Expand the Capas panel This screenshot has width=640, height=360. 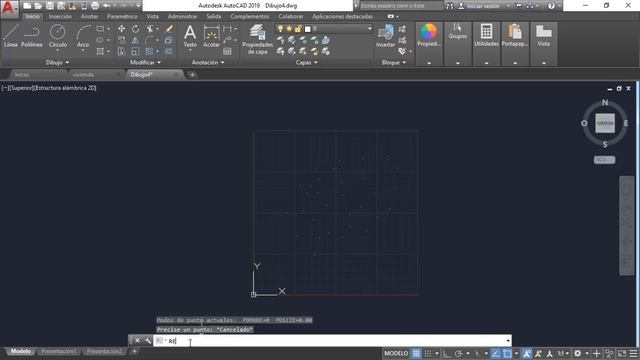coord(306,62)
